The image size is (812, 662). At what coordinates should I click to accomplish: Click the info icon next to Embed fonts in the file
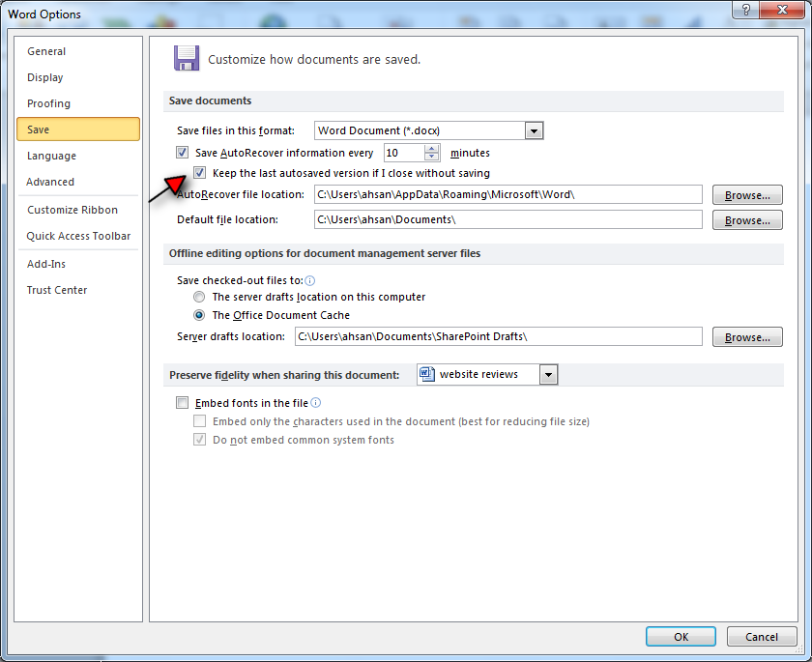(x=315, y=403)
